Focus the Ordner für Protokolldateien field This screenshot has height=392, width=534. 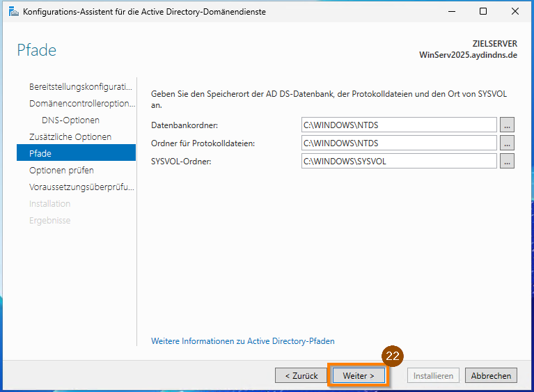(399, 143)
